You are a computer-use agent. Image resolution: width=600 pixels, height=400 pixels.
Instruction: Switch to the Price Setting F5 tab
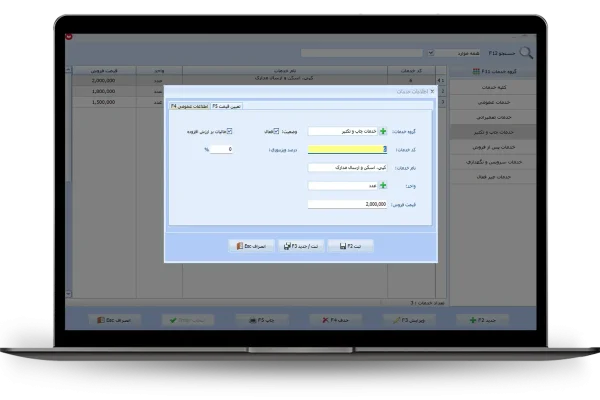coord(226,106)
